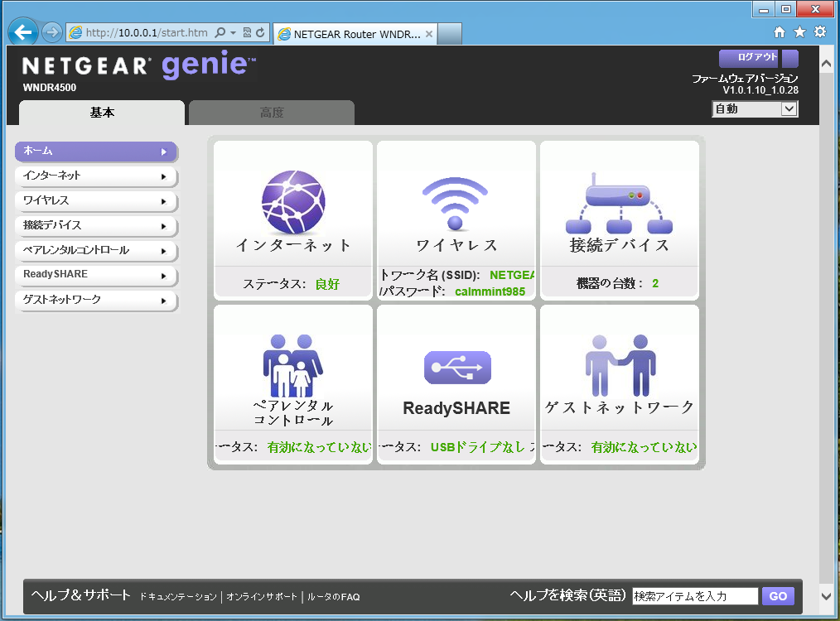Select the 基本 tab
The image size is (840, 621).
(x=102, y=113)
